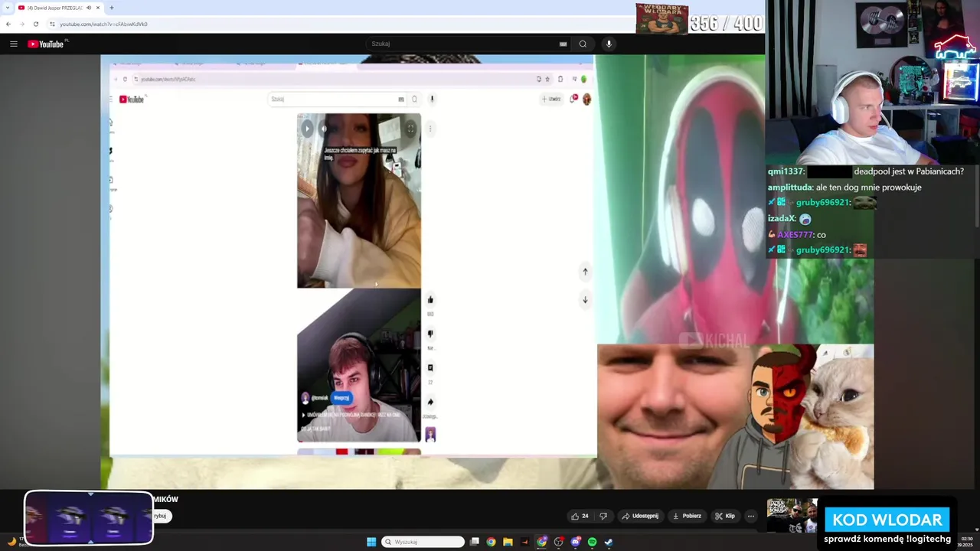This screenshot has width=980, height=551.
Task: Click the KOD WLODAR banner
Action: click(x=887, y=520)
